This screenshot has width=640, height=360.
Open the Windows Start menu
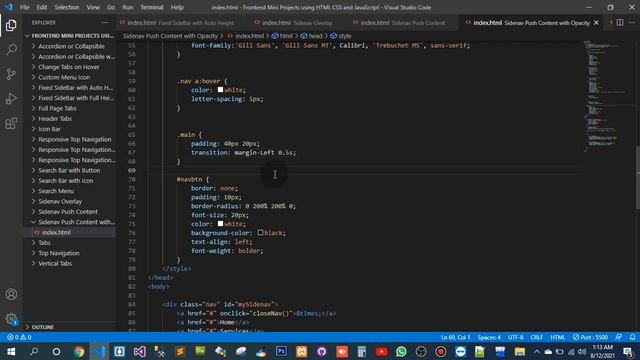point(11,351)
